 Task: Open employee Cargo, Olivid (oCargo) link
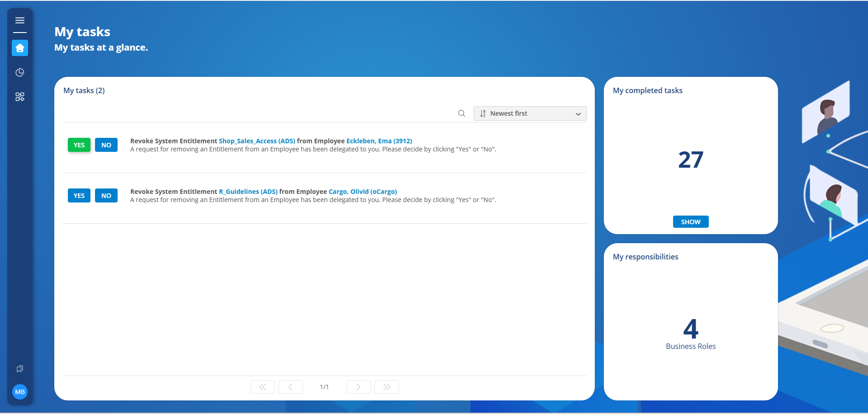pos(363,192)
